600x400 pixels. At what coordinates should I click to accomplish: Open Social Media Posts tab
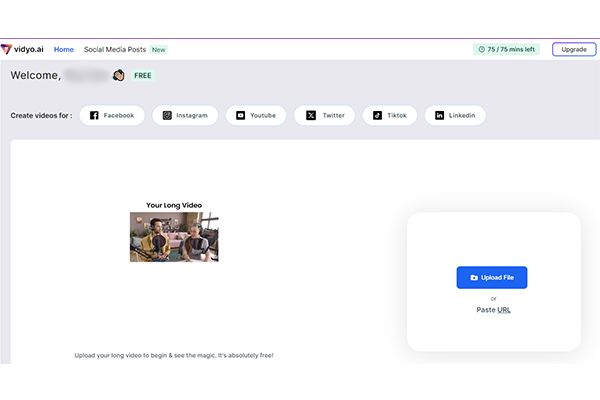click(x=115, y=49)
